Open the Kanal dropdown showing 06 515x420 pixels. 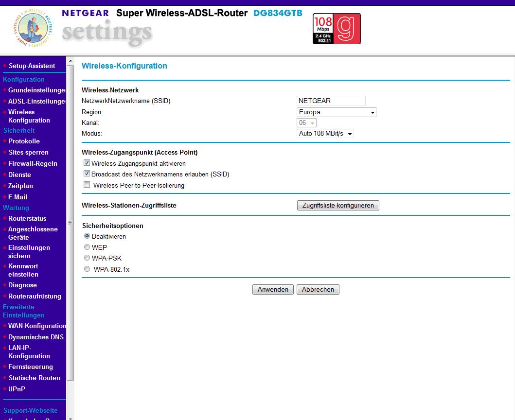click(x=306, y=123)
